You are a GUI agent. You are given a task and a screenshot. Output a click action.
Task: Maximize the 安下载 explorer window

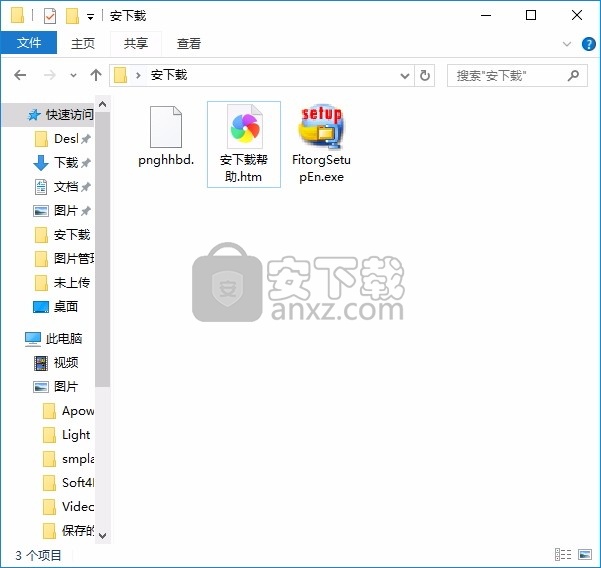(x=531, y=16)
